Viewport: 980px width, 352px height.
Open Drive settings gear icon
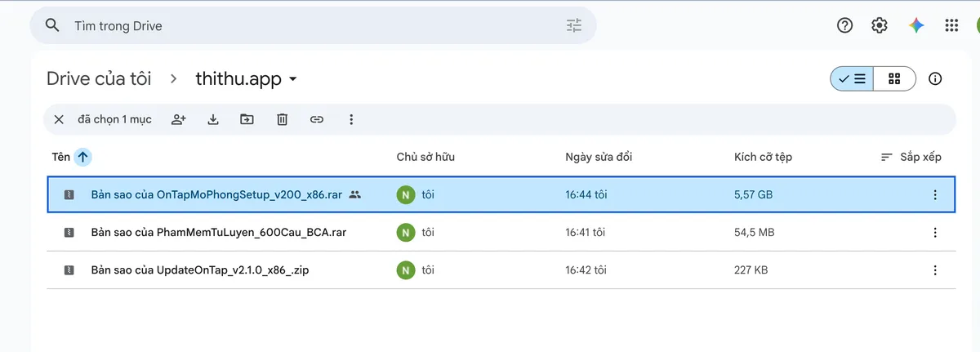pos(880,25)
